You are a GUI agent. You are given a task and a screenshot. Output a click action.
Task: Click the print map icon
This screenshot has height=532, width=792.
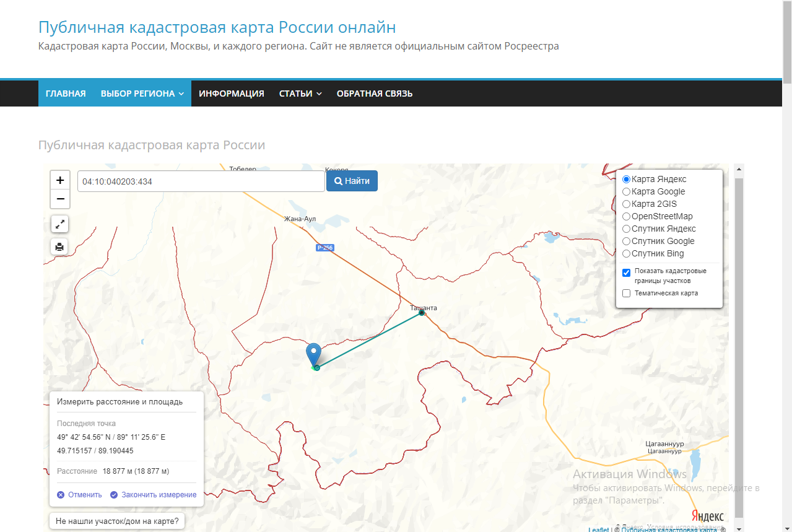59,246
